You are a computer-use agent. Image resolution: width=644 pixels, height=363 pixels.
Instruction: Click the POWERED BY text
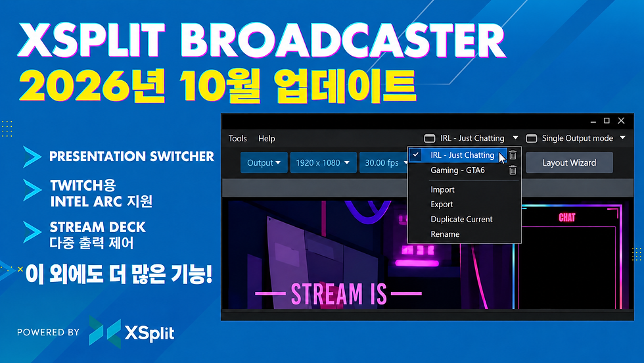(48, 332)
